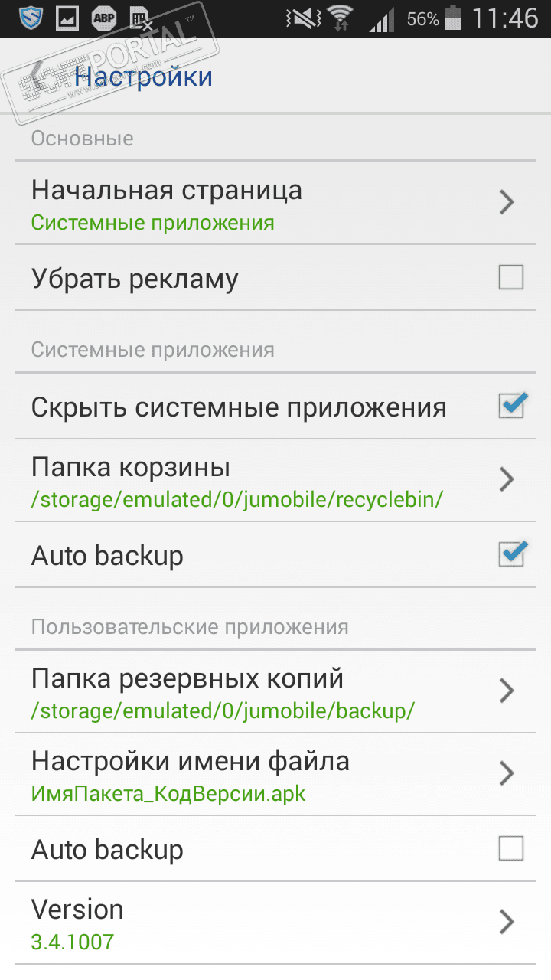Image resolution: width=551 pixels, height=980 pixels.
Task: Enable Auto backup under Пользовательские приложения
Action: point(510,848)
